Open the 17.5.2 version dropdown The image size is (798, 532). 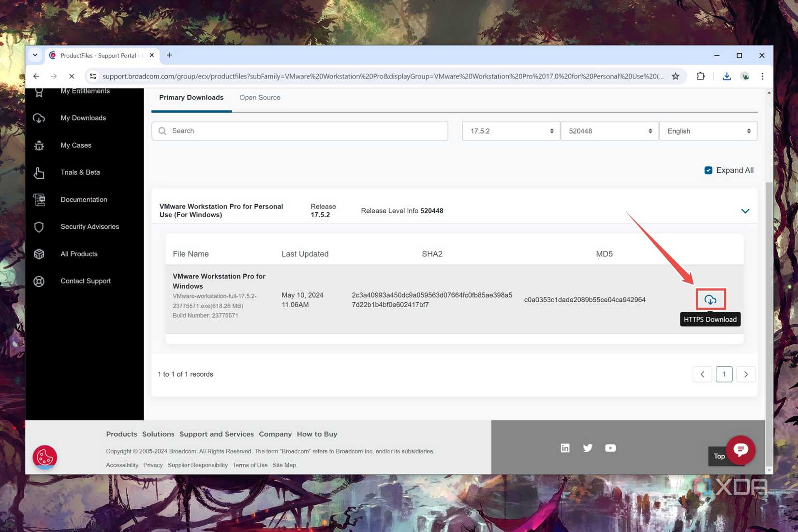511,131
